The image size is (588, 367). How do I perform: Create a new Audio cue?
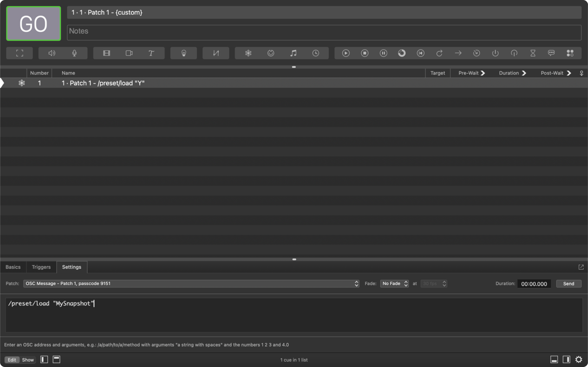pyautogui.click(x=51, y=53)
